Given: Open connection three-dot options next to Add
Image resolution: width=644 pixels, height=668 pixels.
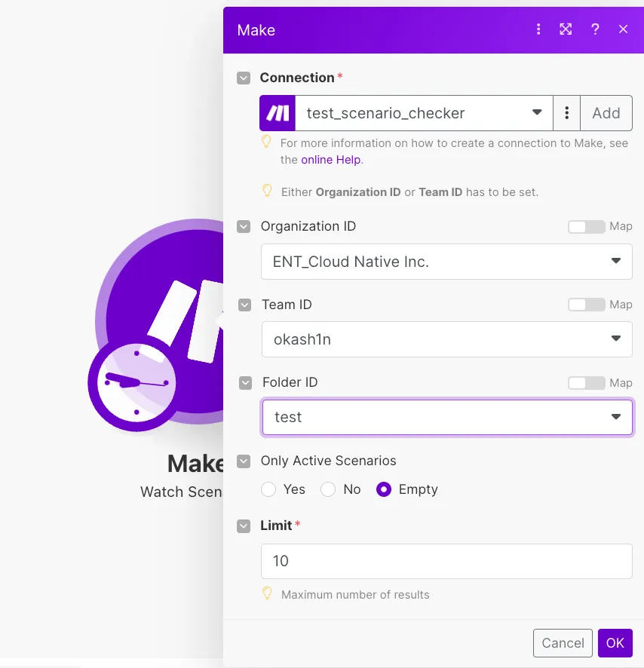Looking at the screenshot, I should (x=566, y=113).
